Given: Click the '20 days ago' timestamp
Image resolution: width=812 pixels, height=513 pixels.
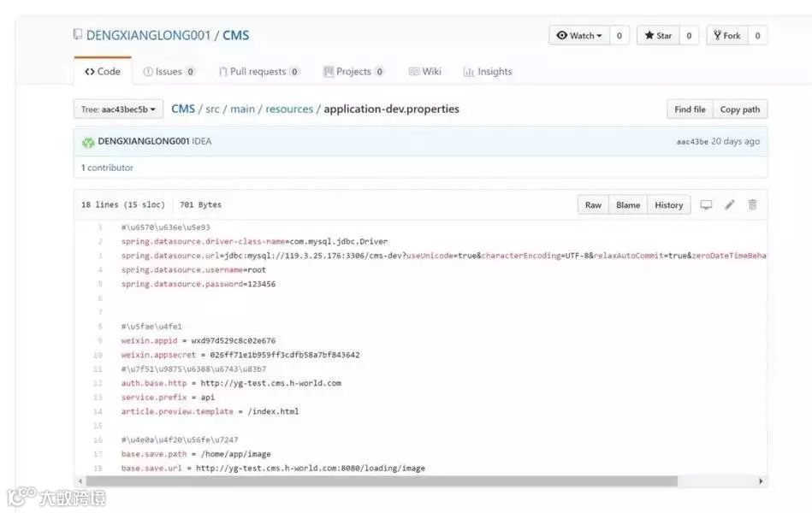Looking at the screenshot, I should (735, 141).
